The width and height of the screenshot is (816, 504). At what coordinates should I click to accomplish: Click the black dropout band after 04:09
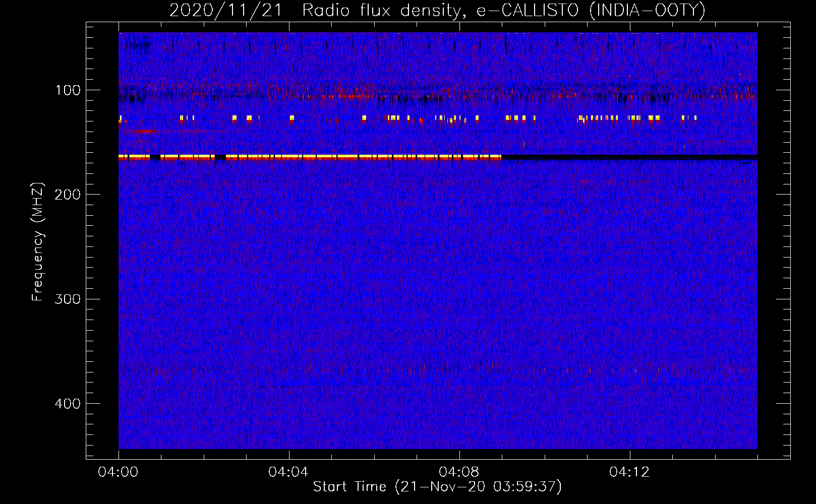coord(629,158)
